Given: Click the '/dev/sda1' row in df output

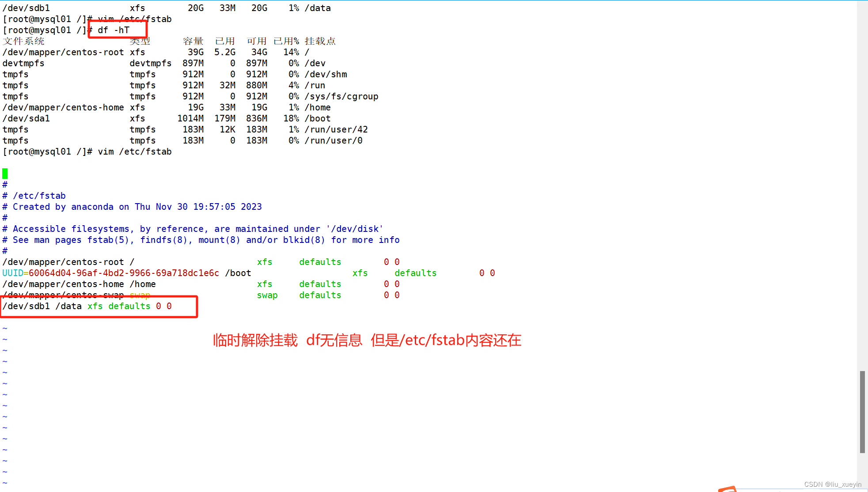Looking at the screenshot, I should click(27, 118).
